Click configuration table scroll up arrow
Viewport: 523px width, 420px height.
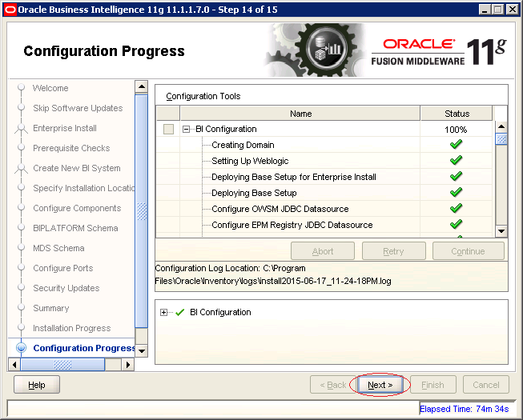tap(501, 126)
